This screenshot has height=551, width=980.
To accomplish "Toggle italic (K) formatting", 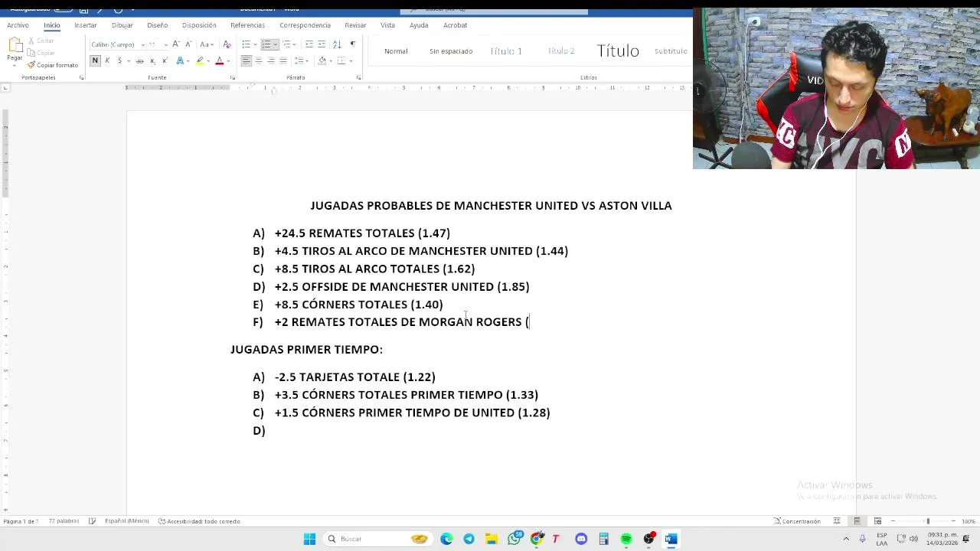I will pos(107,60).
